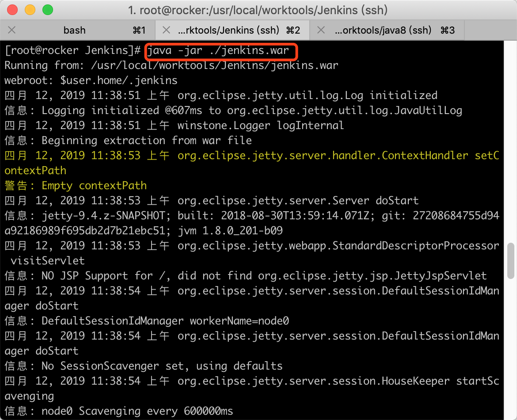
Task: Switch to the bash tab
Action: [75, 31]
